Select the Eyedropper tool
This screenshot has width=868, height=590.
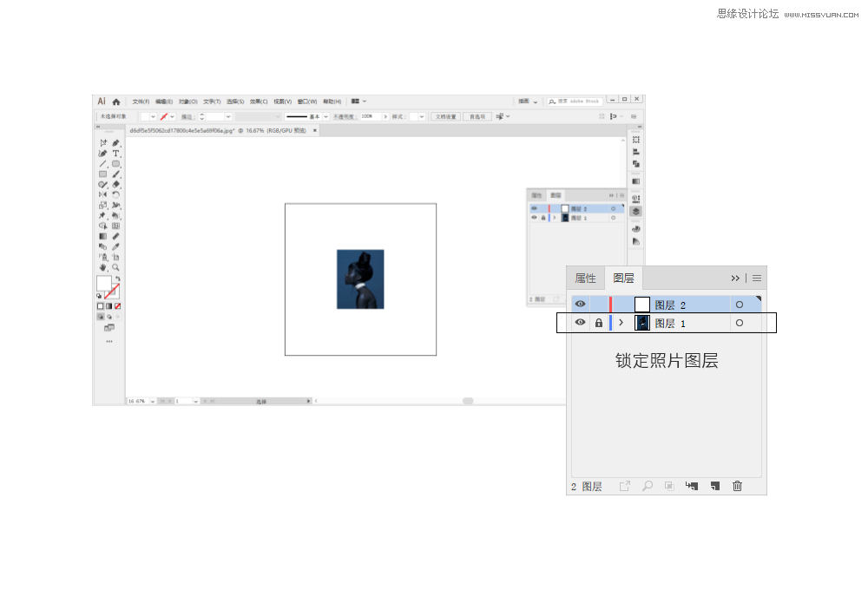click(115, 246)
